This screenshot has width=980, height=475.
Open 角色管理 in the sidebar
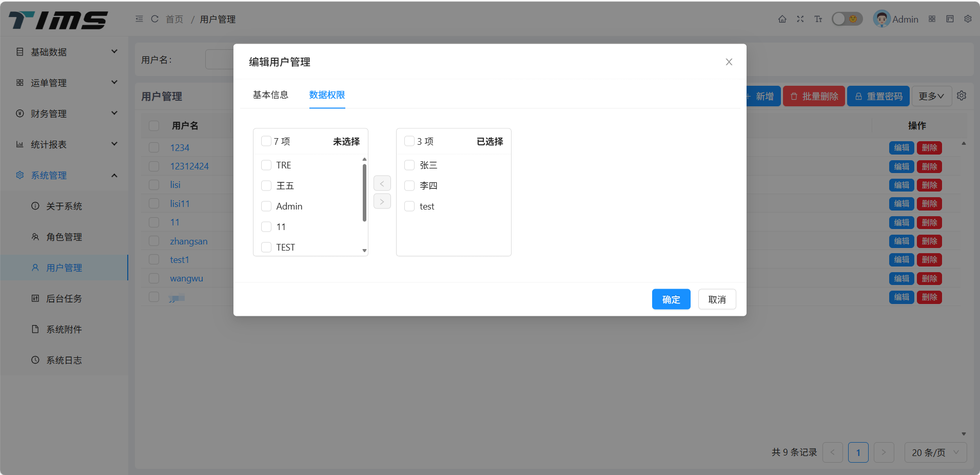click(x=64, y=237)
